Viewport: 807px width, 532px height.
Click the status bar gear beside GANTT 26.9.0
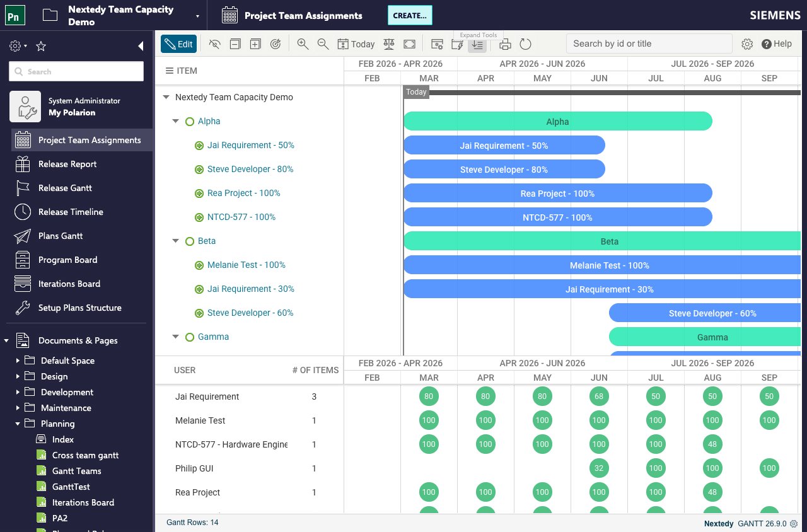pyautogui.click(x=794, y=523)
